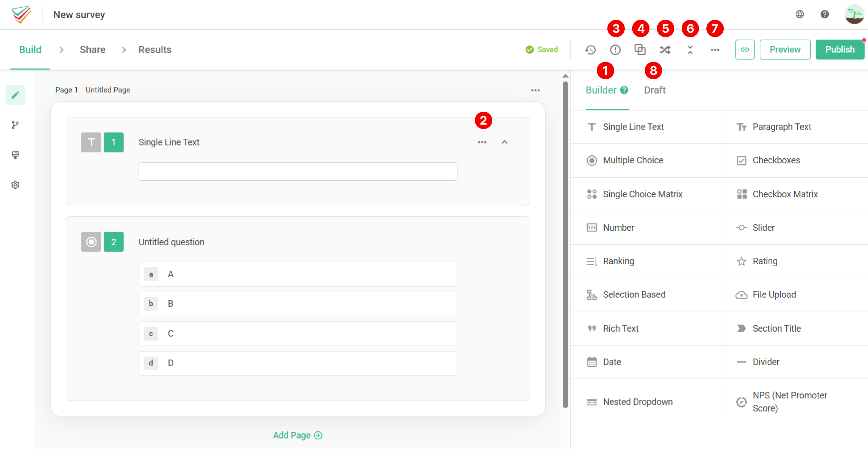Collapse the Single Line Text question

504,142
